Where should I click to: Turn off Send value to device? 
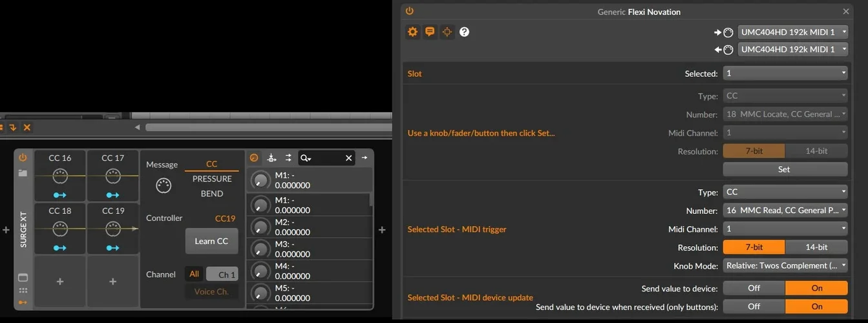click(754, 288)
